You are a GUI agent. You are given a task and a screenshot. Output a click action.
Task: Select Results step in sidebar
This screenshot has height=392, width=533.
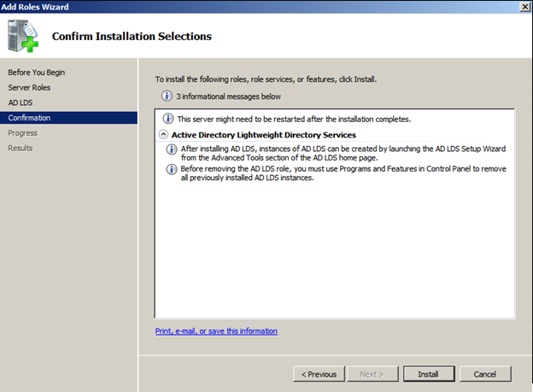tap(20, 148)
